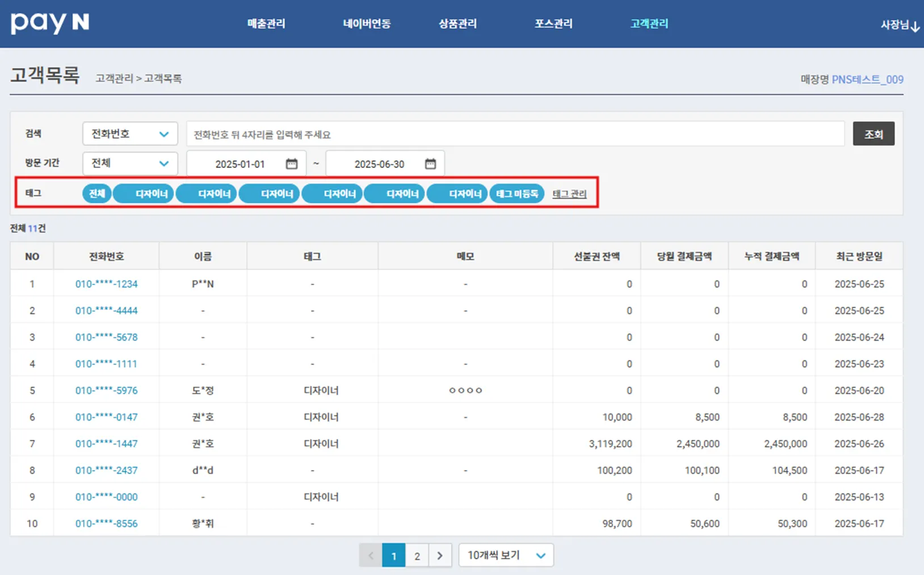Click the 디자이너 tag for 010-****-5976
924x575 pixels.
tap(321, 391)
